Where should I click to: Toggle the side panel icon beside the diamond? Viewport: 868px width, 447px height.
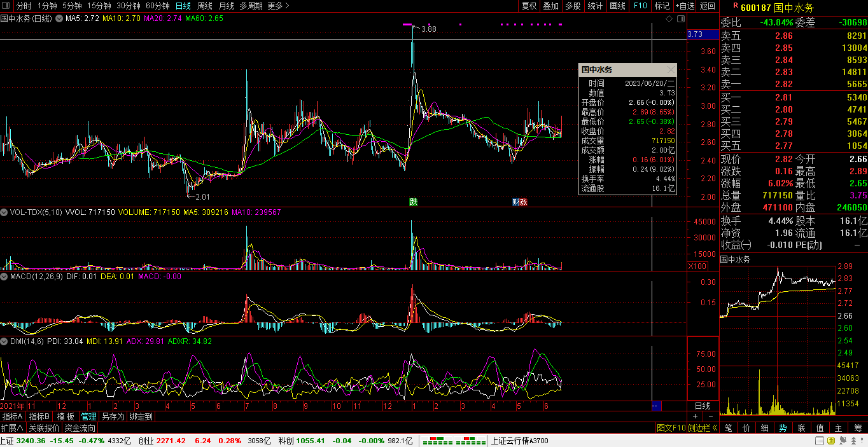click(680, 19)
